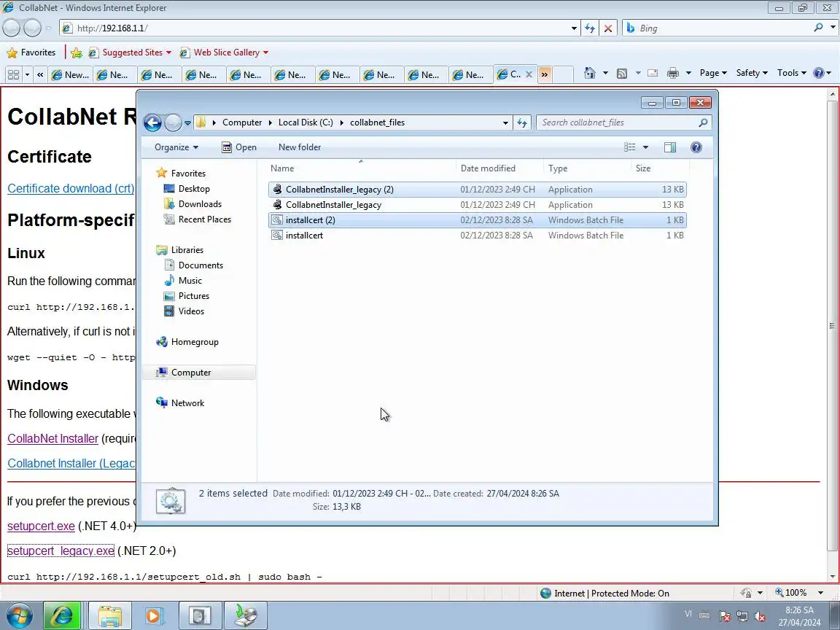This screenshot has height=630, width=840.
Task: Open Explorer recent pages dropdown arrow
Action: click(187, 122)
